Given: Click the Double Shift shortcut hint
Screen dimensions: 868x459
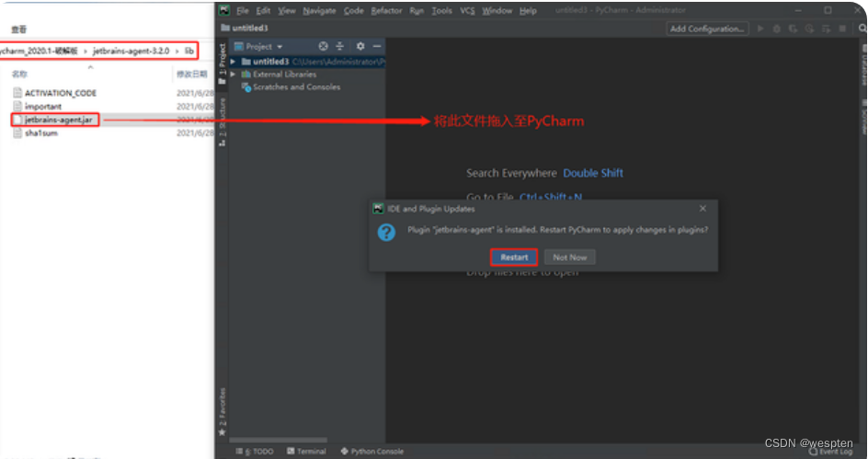Looking at the screenshot, I should pos(593,173).
